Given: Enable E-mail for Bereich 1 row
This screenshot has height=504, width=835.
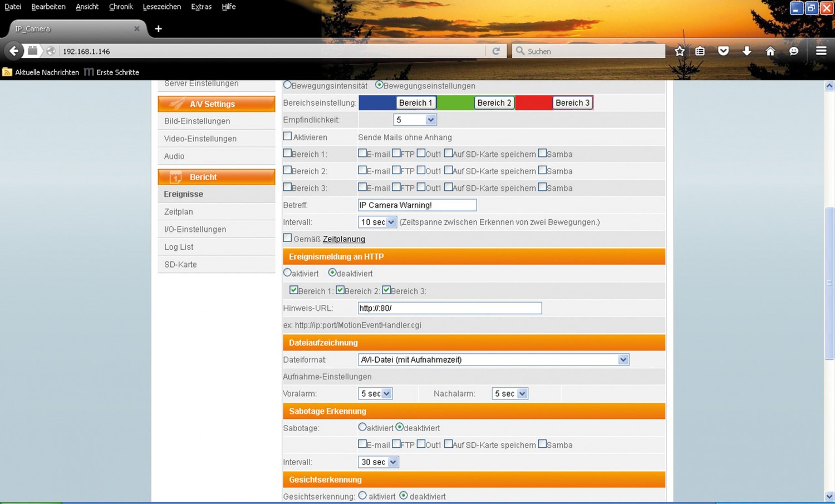Looking at the screenshot, I should 362,154.
